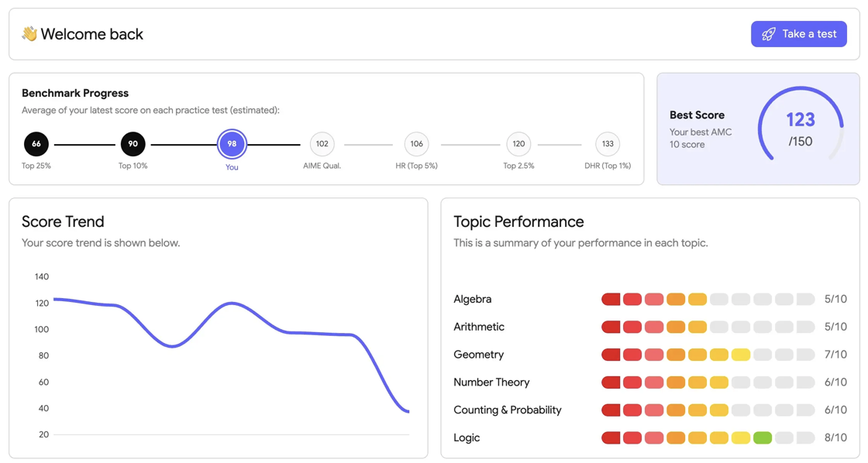Viewport: 868px width, 463px height.
Task: Click the first red segment of Algebra bar
Action: (611, 300)
